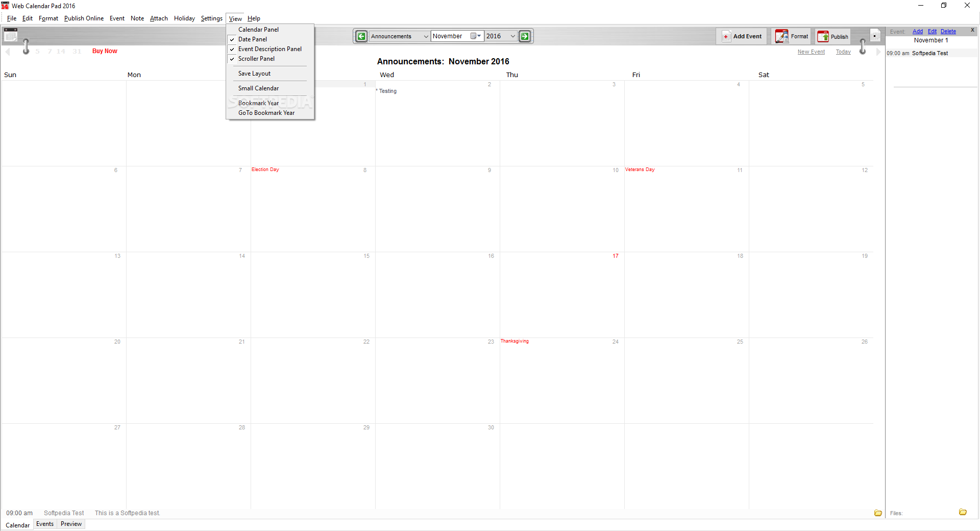Click 5-day view number in scroller
This screenshot has width=980, height=531.
[x=37, y=52]
